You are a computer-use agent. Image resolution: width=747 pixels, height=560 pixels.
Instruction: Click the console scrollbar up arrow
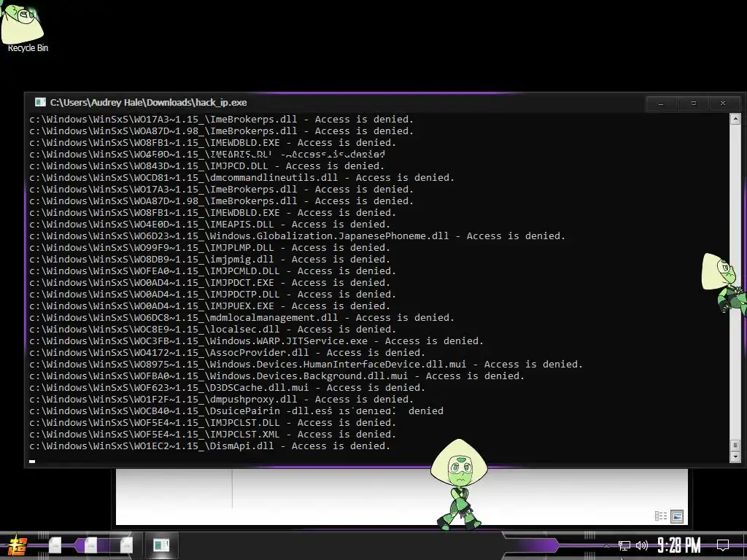point(735,119)
